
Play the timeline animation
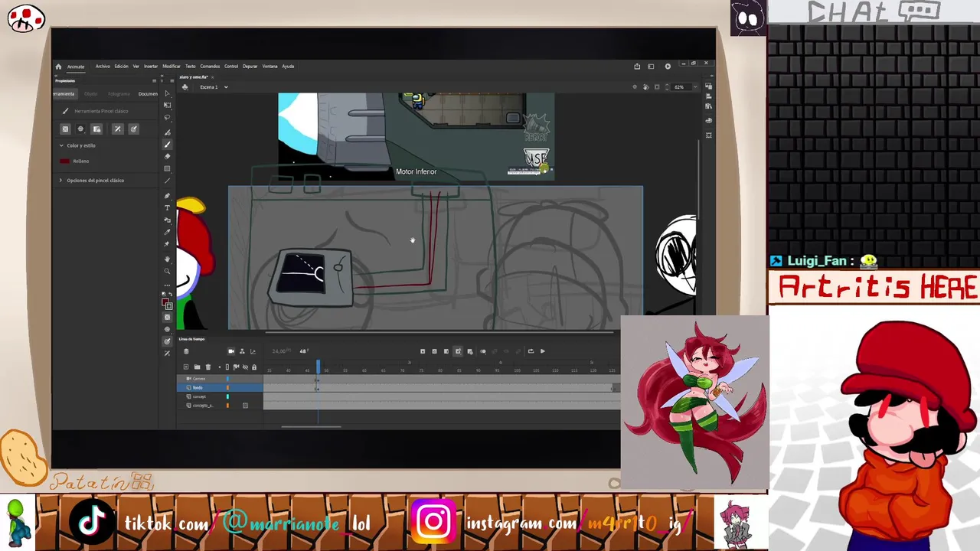(x=543, y=351)
